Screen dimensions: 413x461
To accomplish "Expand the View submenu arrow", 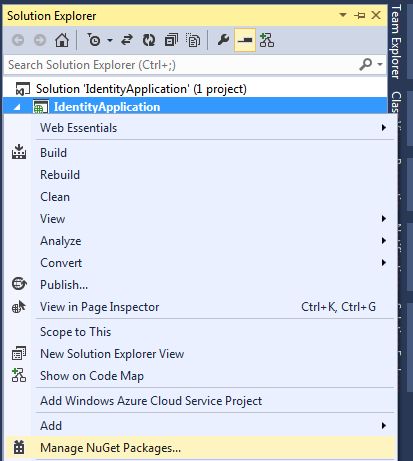I will [384, 218].
